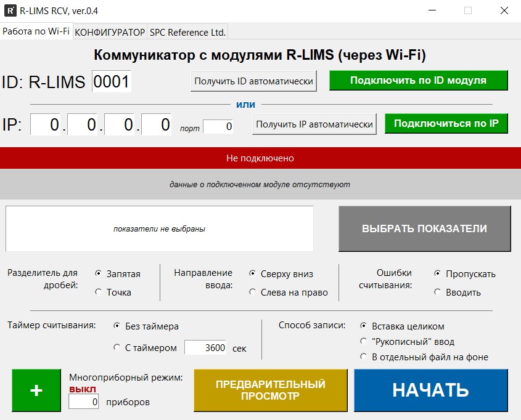Select "Рукописный" ввод recording method
Screen dimensions: 521x420
click(364, 342)
